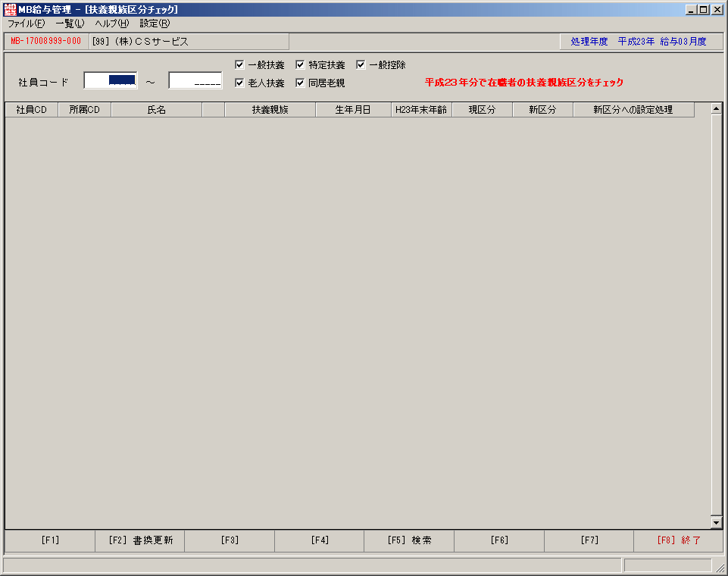This screenshot has height=576, width=728.
Task: Run search with [F5] 検索 button
Action: (410, 540)
